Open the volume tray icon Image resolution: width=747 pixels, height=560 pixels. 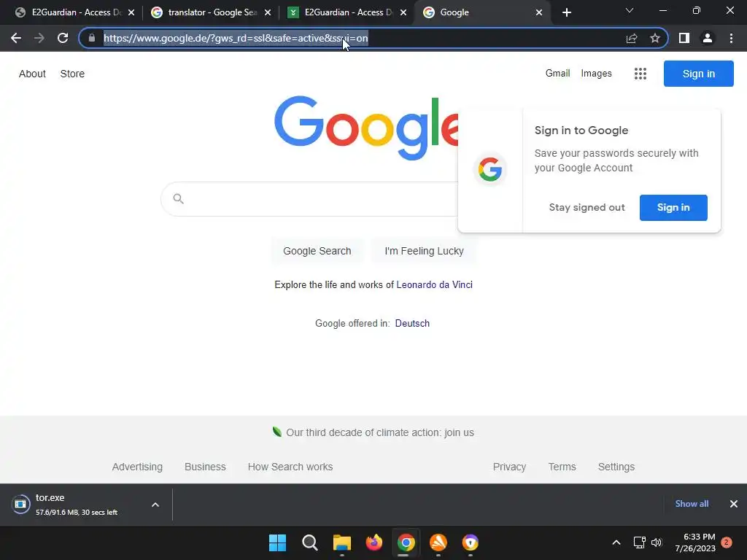657,542
